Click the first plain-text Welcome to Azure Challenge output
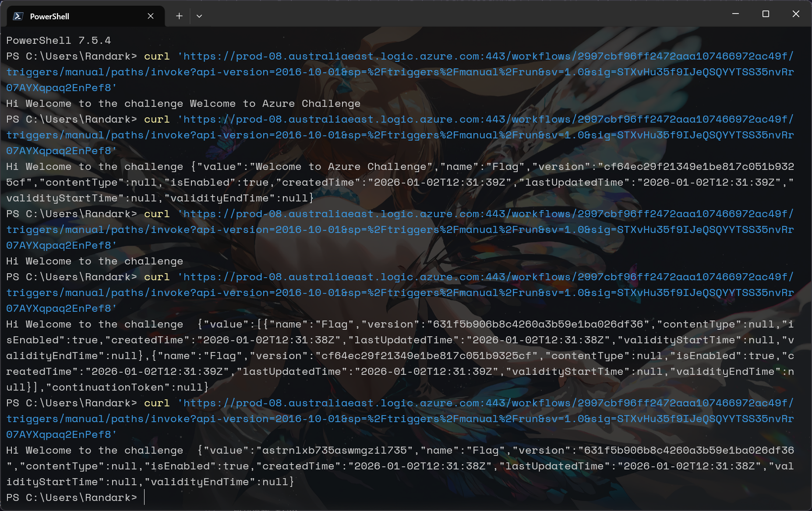This screenshot has width=812, height=511. tap(275, 104)
